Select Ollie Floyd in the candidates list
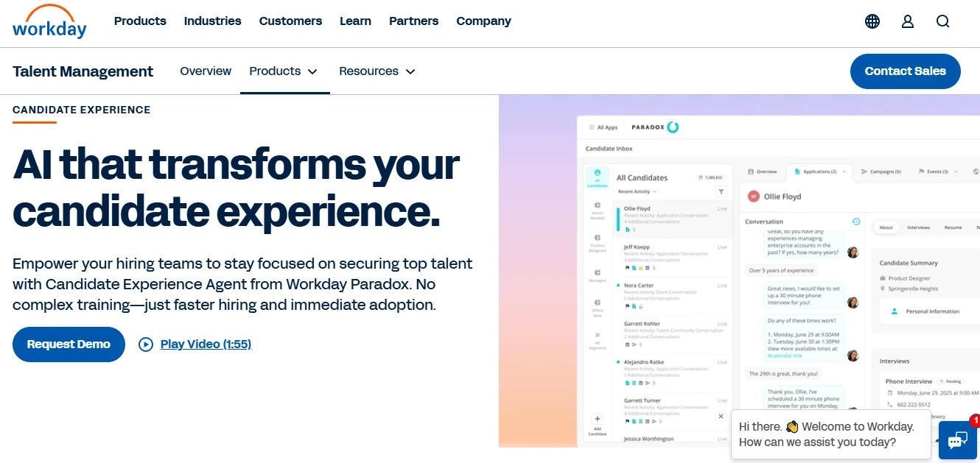Viewport: 980px width, 463px height. coord(674,219)
